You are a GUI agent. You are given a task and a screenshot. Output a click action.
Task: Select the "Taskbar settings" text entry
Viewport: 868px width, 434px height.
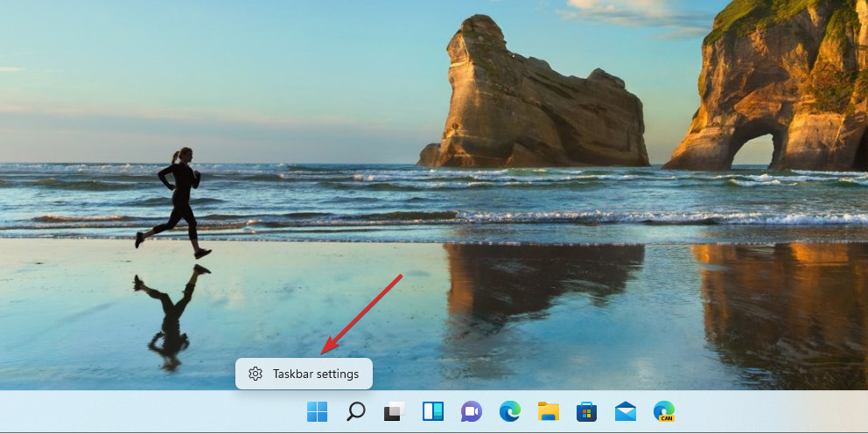[x=315, y=374]
